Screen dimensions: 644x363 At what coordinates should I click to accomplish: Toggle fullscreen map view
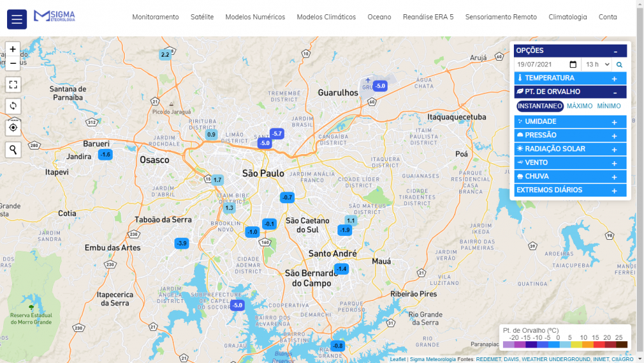[13, 84]
